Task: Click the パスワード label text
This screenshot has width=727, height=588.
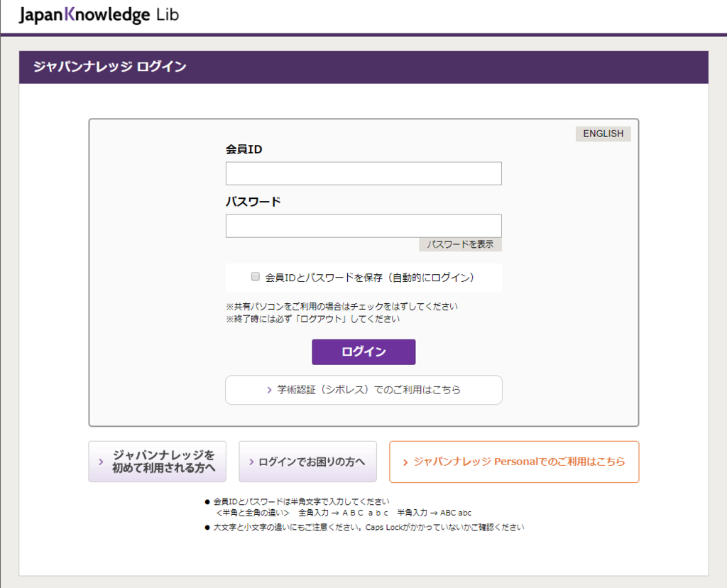Action: click(x=253, y=202)
